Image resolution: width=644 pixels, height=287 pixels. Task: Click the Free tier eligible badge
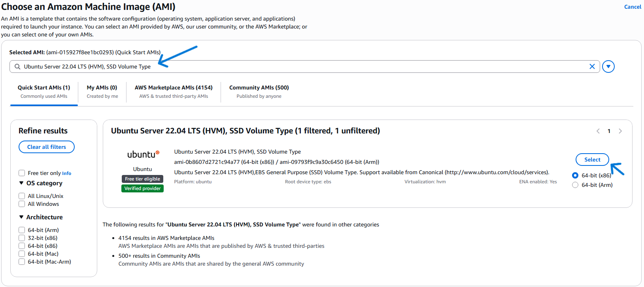pyautogui.click(x=143, y=179)
